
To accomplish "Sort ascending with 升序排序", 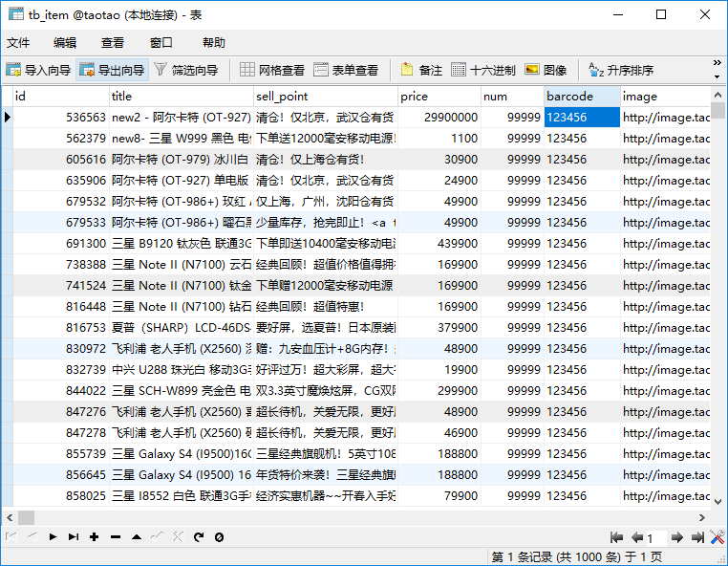I will pos(621,70).
